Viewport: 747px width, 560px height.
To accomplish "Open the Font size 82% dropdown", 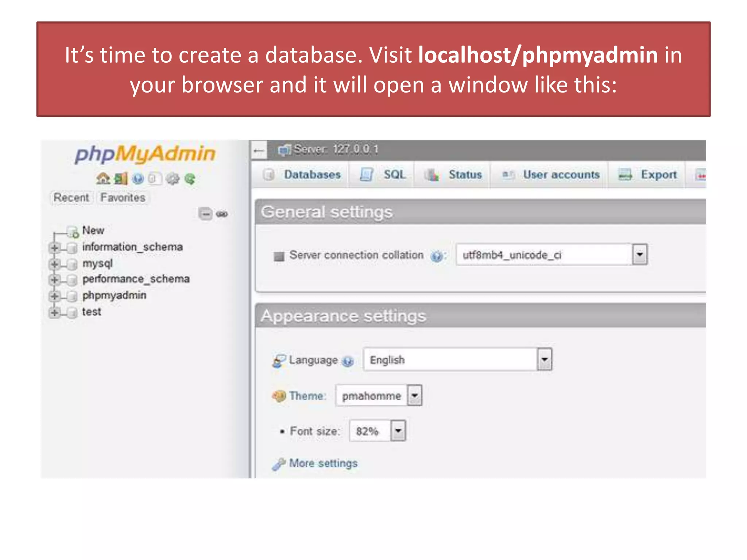I will pyautogui.click(x=378, y=431).
